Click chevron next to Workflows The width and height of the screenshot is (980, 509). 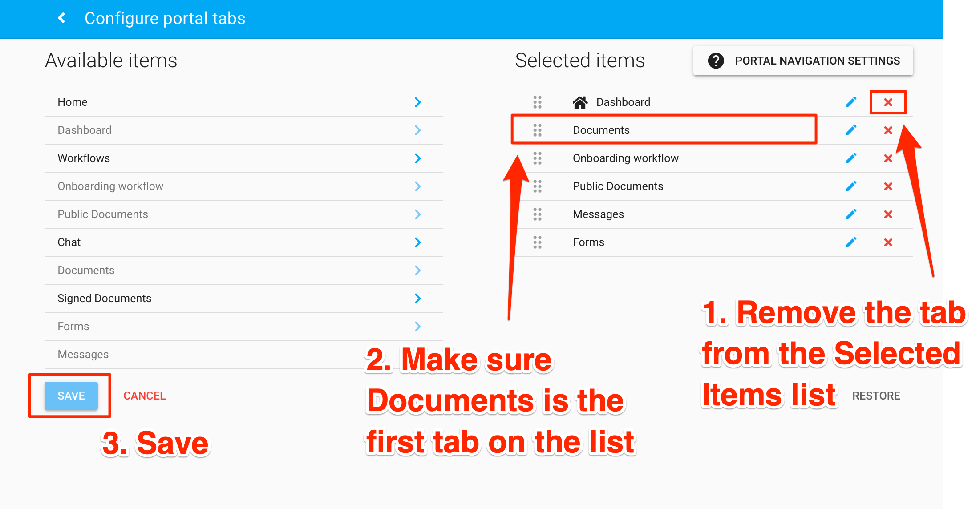pyautogui.click(x=417, y=158)
